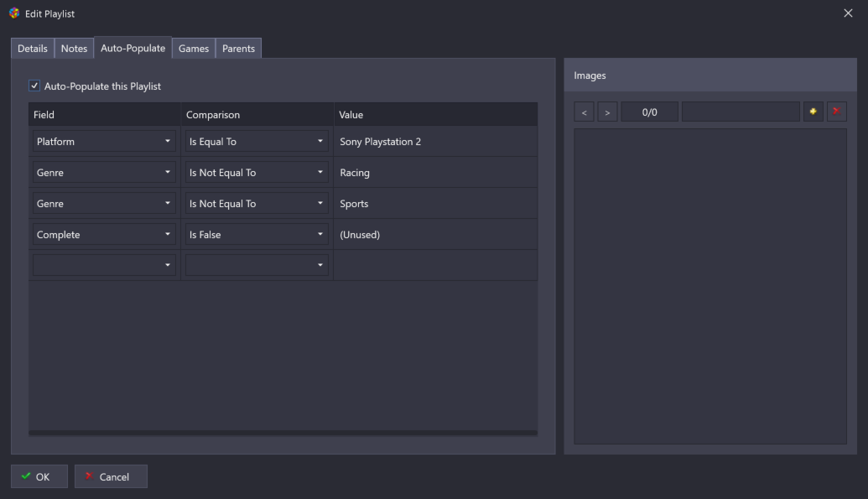Viewport: 868px width, 499px height.
Task: Click the add image star icon
Action: click(813, 112)
